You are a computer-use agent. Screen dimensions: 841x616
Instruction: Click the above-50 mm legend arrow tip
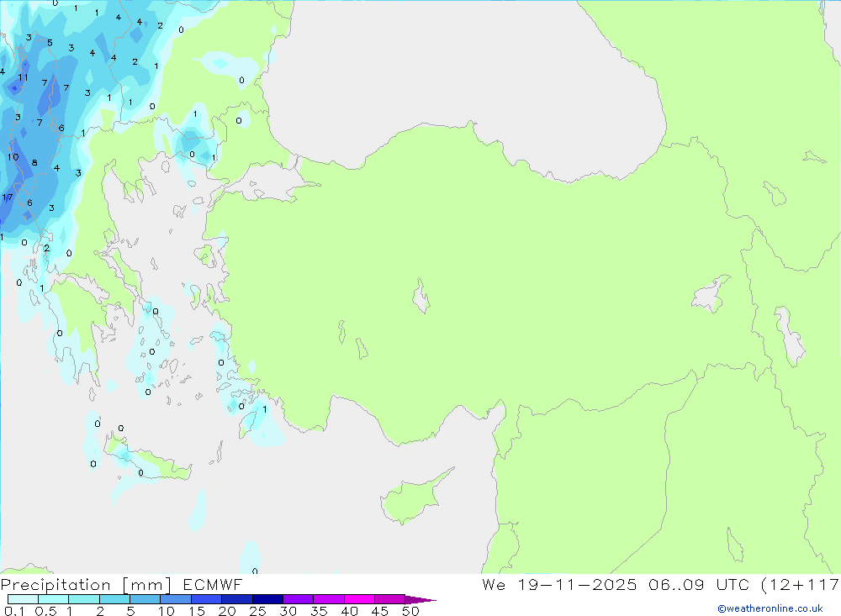(420, 600)
